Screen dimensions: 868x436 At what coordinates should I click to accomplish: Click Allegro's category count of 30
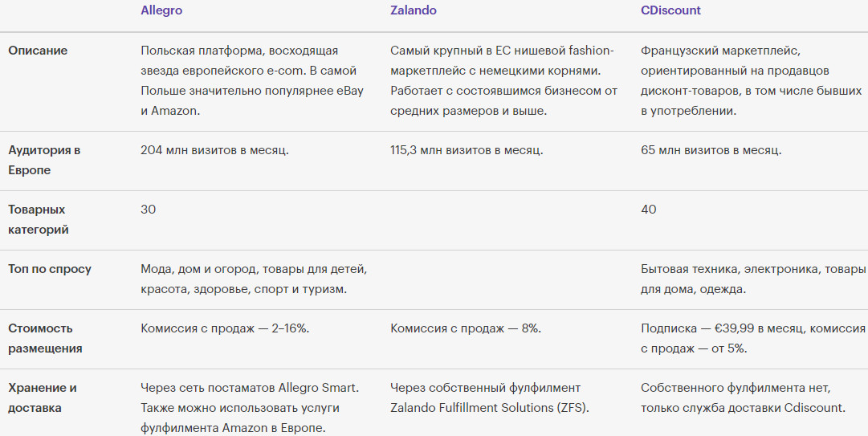(149, 210)
